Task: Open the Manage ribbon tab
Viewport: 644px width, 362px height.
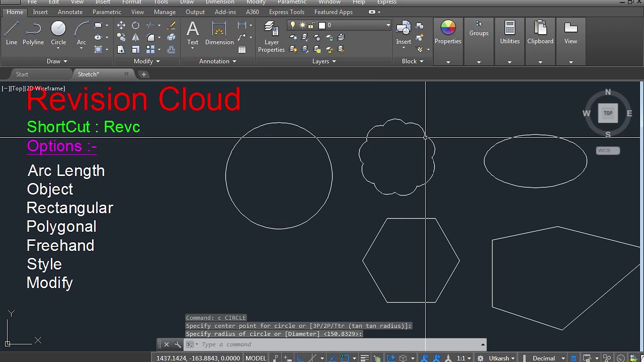Action: (165, 12)
